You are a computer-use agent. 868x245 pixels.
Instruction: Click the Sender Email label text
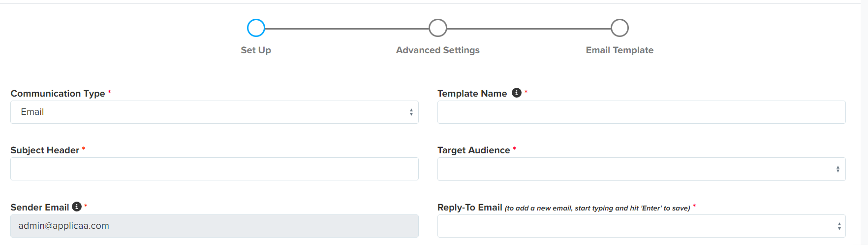tap(40, 208)
